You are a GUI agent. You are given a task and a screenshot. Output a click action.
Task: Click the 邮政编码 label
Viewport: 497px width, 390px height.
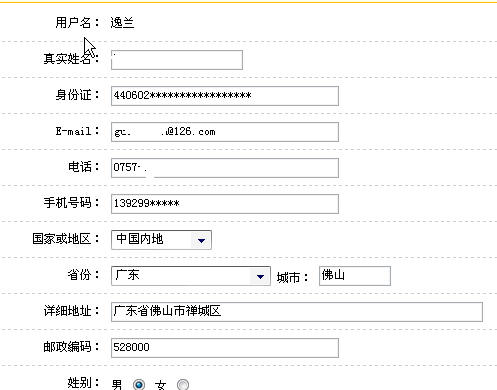(x=71, y=347)
